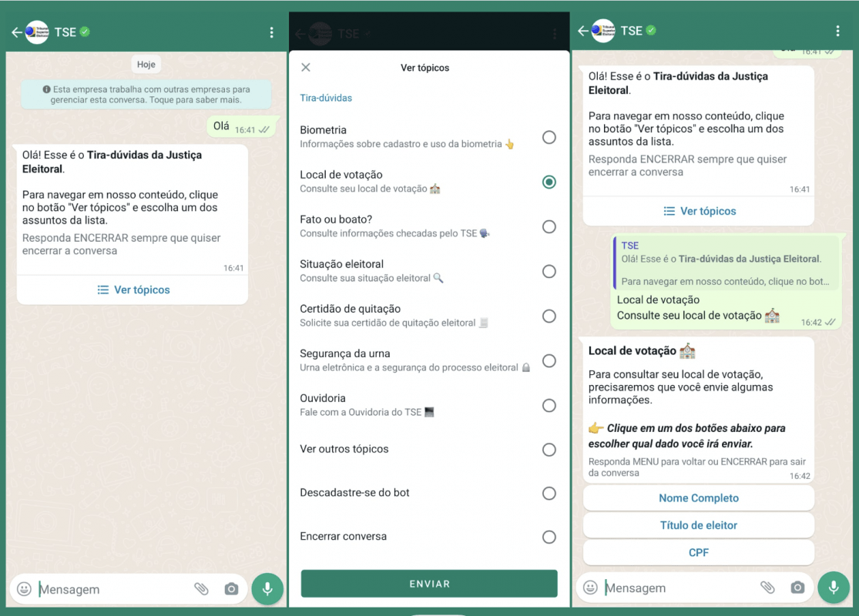The height and width of the screenshot is (616, 859).
Task: Select the Descadastre-se do bot radio option
Action: [x=549, y=494]
